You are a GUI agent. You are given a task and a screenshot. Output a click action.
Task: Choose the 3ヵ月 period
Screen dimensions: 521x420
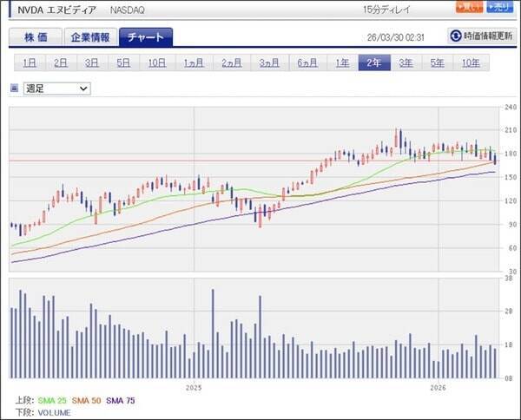[x=268, y=62]
